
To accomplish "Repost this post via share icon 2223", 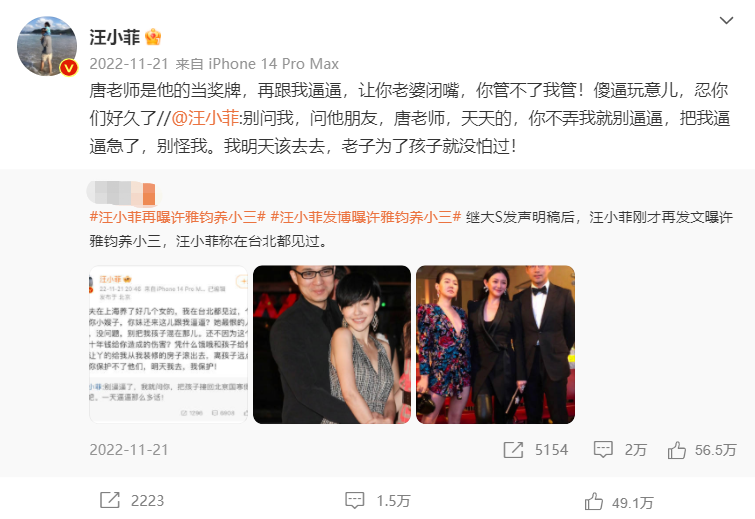I will pyautogui.click(x=110, y=500).
